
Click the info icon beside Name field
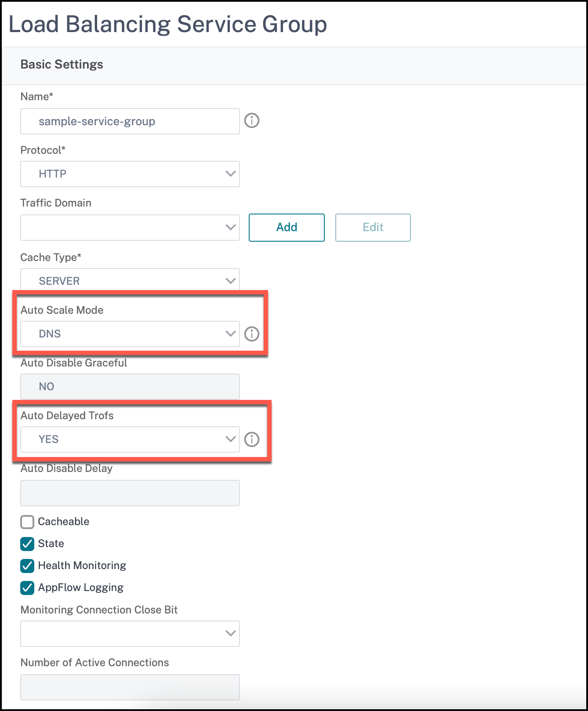click(252, 120)
